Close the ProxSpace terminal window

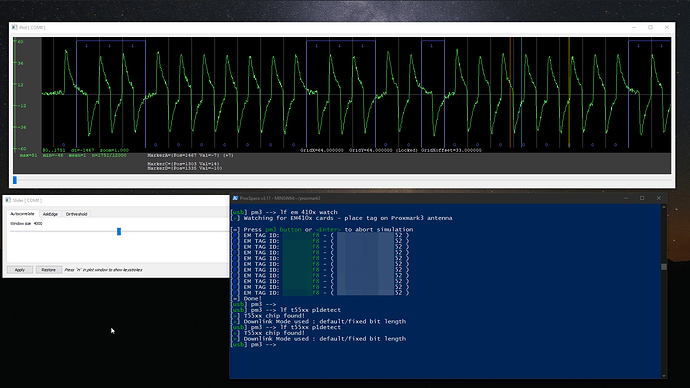click(659, 198)
